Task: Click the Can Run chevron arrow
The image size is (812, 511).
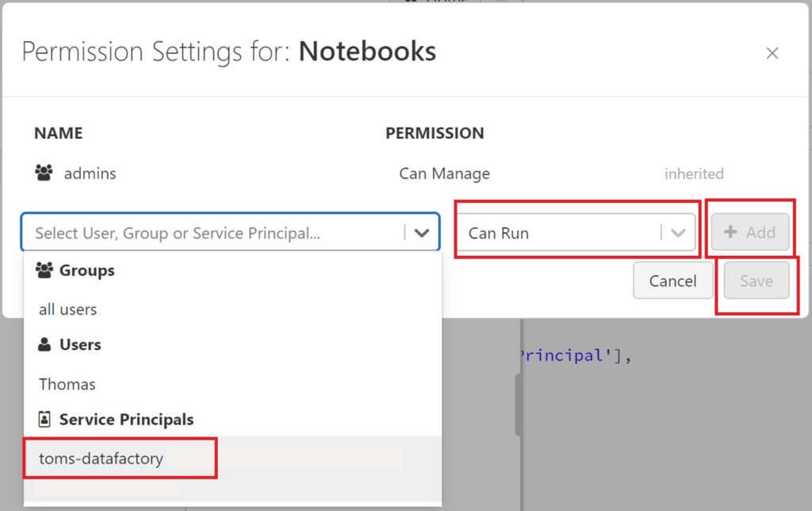Action: pos(678,233)
